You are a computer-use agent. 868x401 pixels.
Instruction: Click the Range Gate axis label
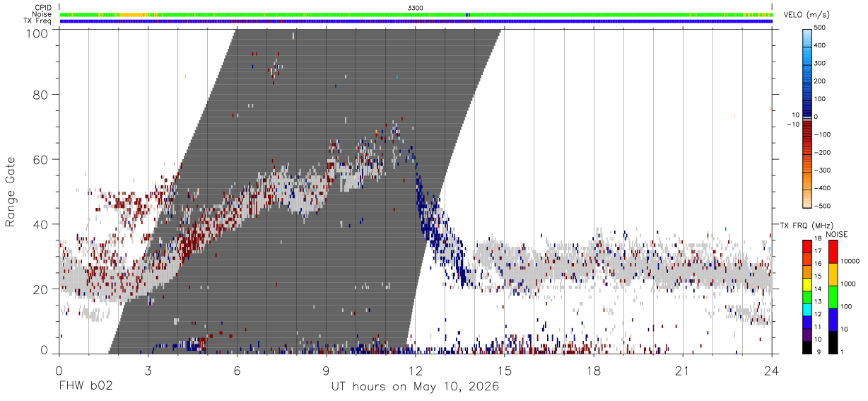(x=11, y=192)
